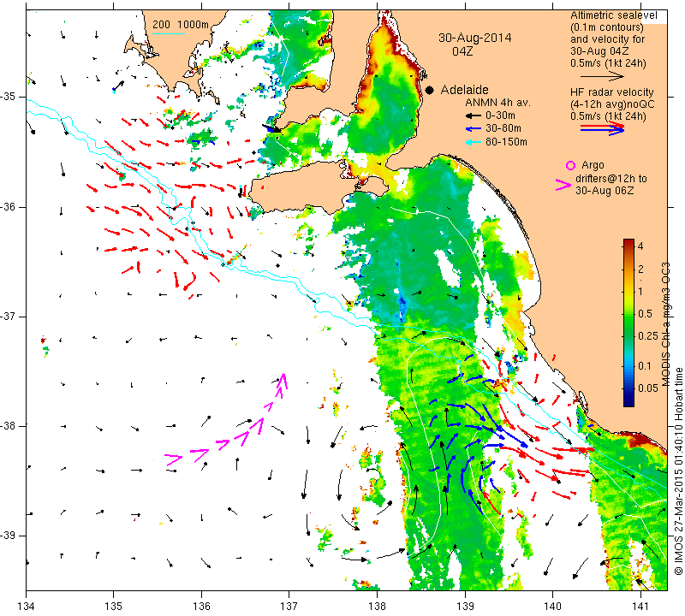This screenshot has width=685, height=616.
Task: Click the black altimetric velocity scale arrow
Action: coord(602,76)
